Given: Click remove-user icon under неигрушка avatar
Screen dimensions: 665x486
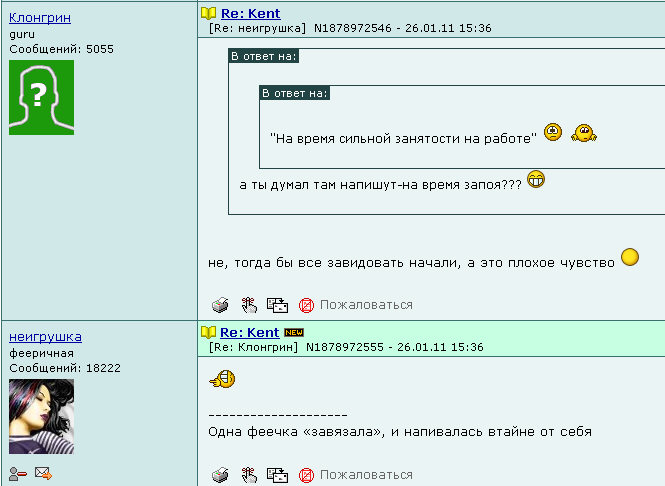Looking at the screenshot, I should tap(17, 473).
